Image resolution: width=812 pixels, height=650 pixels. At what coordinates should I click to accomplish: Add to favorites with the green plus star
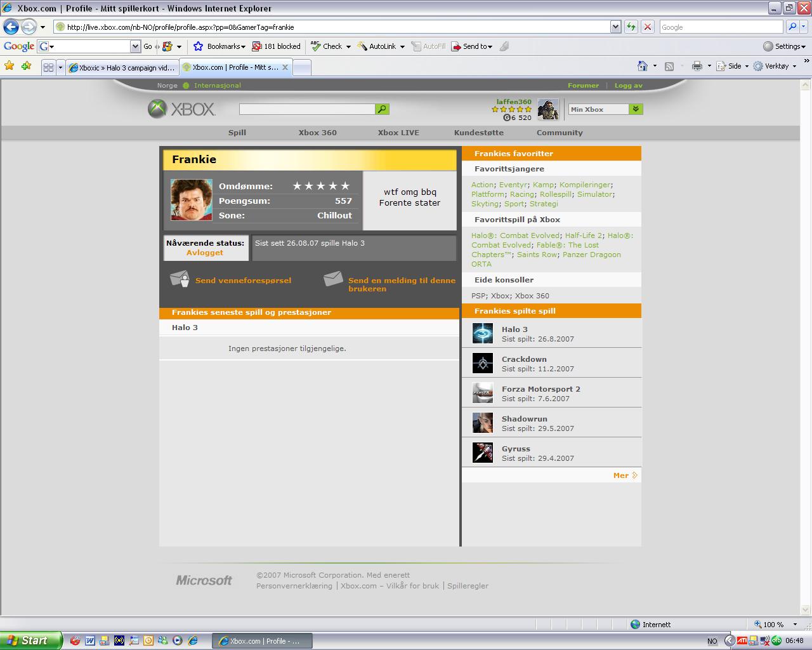tap(26, 66)
